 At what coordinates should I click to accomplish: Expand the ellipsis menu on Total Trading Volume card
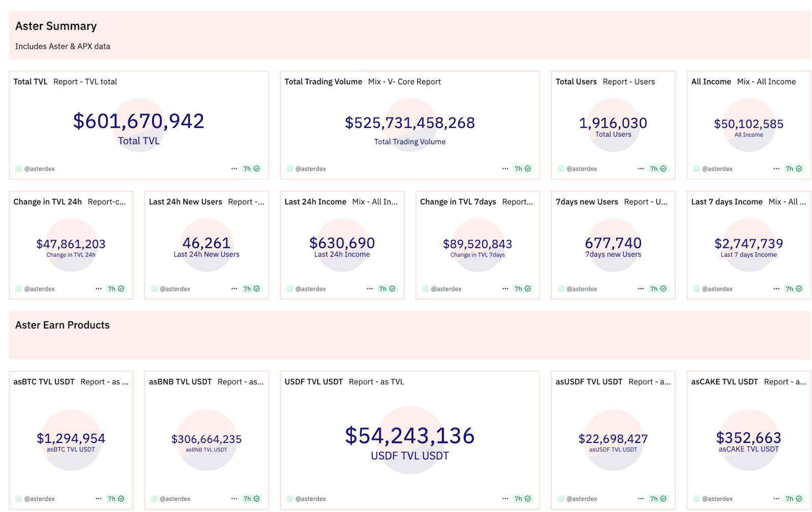pos(505,168)
